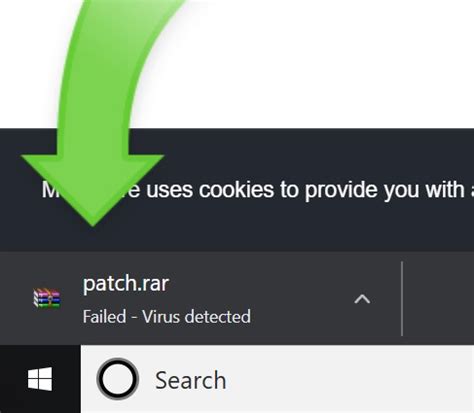Expand options caret for patch.rar download

[x=362, y=299]
